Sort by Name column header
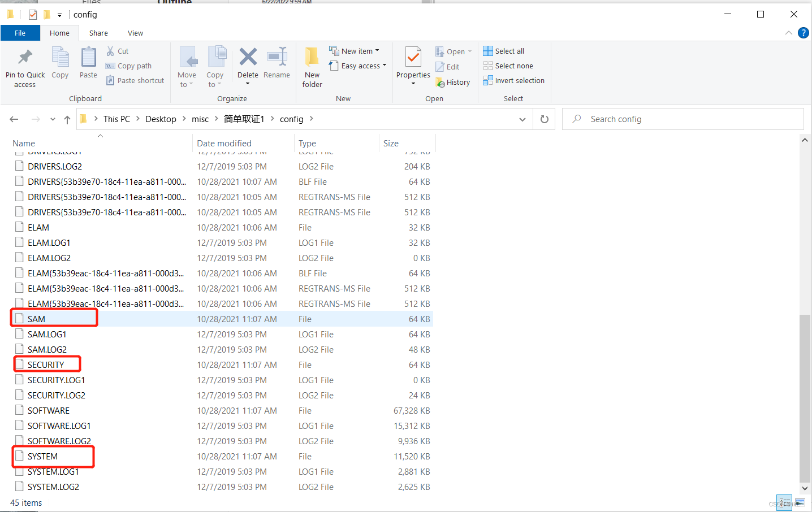Image resolution: width=812 pixels, height=512 pixels. click(24, 144)
